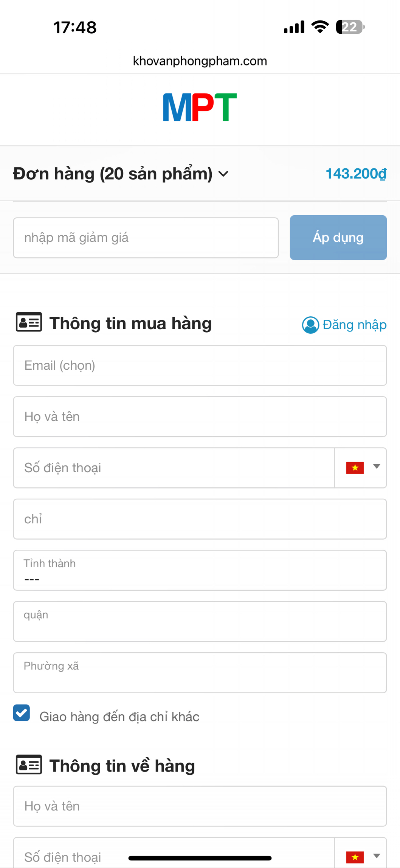
Task: Expand the Đơn hàng (20 sản phẩm) summary
Action: (121, 174)
